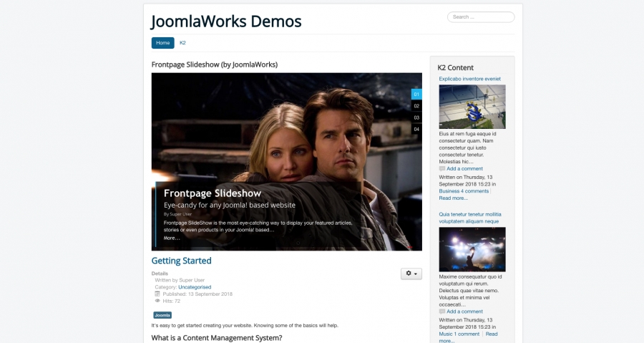The image size is (644, 343).
Task: Click the slideshow More… link
Action: coord(172,238)
